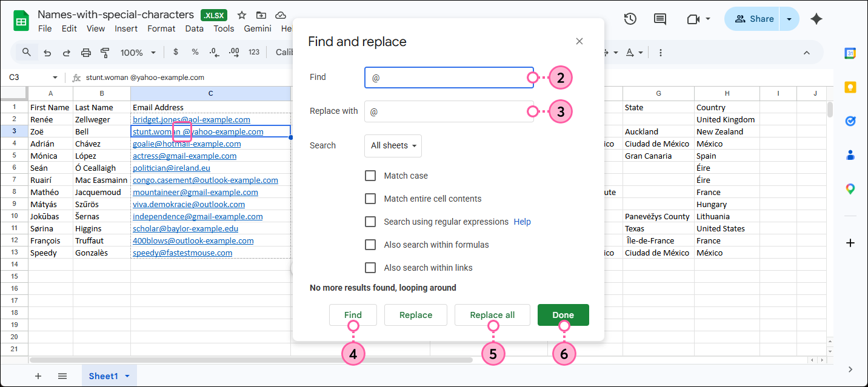Screen dimensions: 868x387
Task: Open version history via the clock icon
Action: [x=630, y=19]
